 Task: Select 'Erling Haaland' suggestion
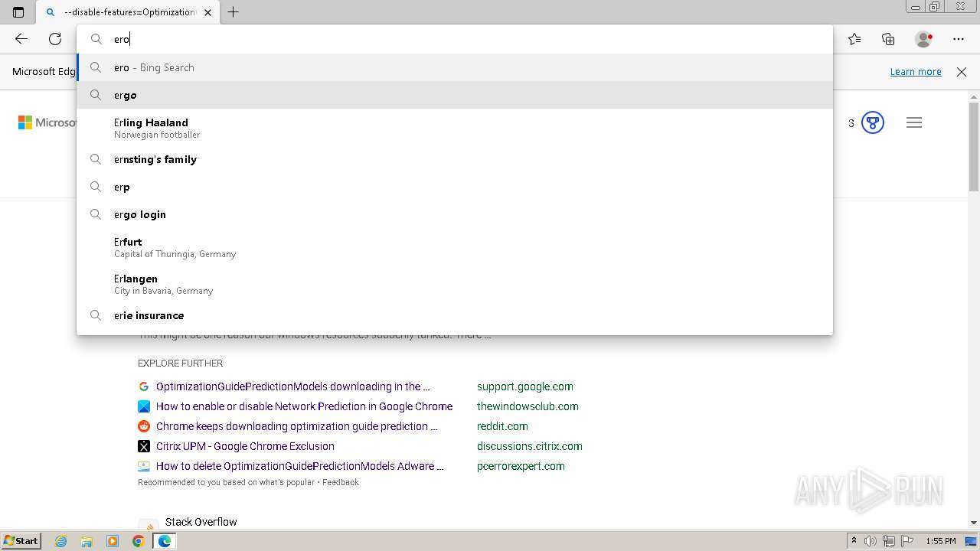point(455,128)
